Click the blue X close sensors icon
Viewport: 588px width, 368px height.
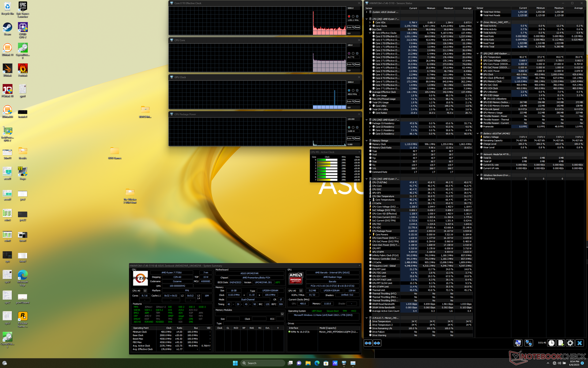click(x=579, y=343)
